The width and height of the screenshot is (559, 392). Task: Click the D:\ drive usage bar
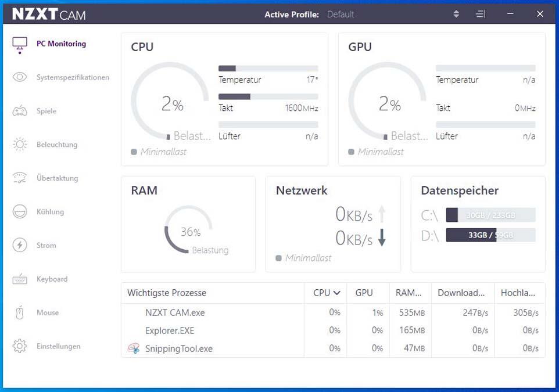coord(490,235)
